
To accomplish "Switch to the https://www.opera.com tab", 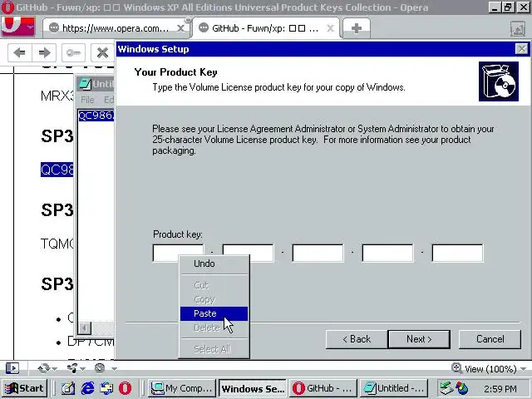I will click(x=116, y=28).
